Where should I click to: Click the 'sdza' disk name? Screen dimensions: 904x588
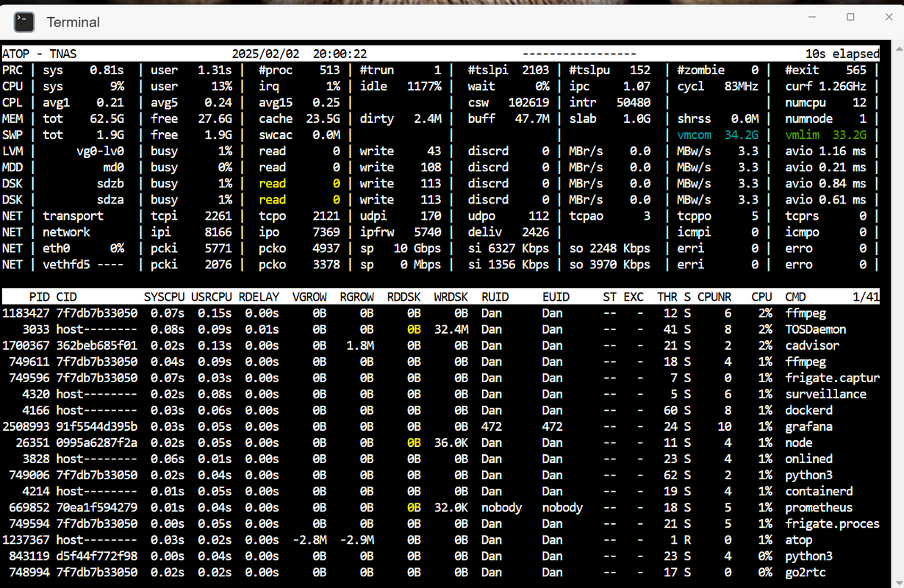[x=110, y=199]
